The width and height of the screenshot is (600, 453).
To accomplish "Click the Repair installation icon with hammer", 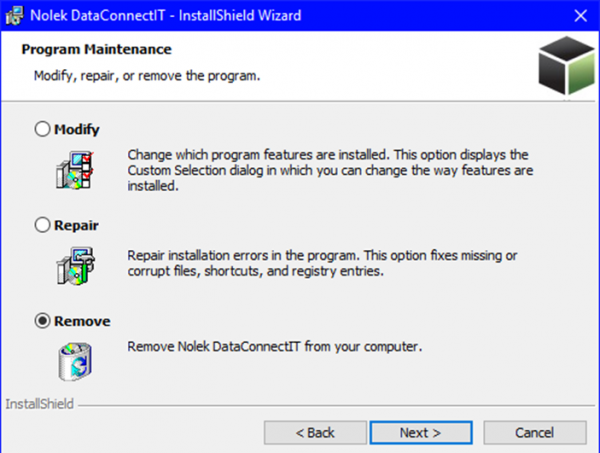I will click(x=75, y=266).
